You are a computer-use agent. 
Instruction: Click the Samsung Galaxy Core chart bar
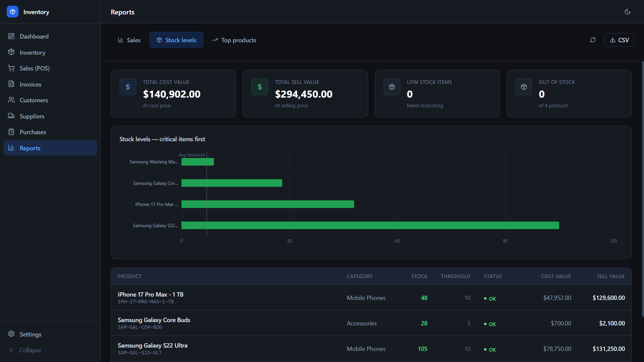(232, 183)
